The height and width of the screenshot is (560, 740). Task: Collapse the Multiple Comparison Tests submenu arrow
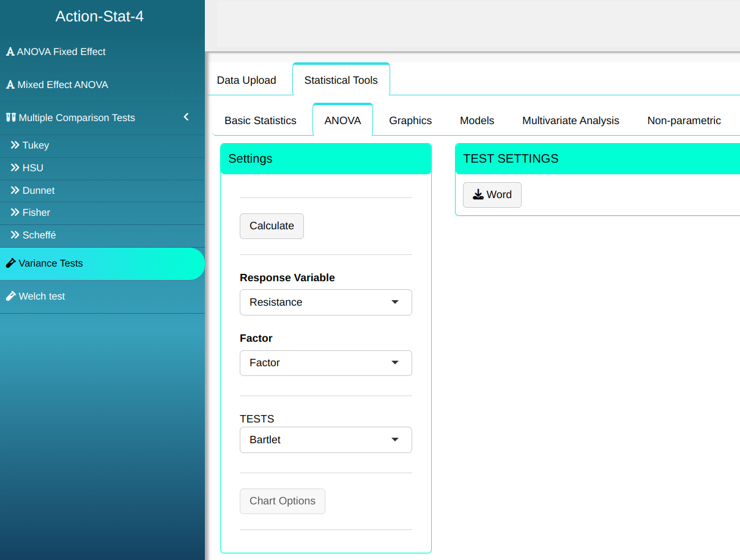pyautogui.click(x=187, y=117)
